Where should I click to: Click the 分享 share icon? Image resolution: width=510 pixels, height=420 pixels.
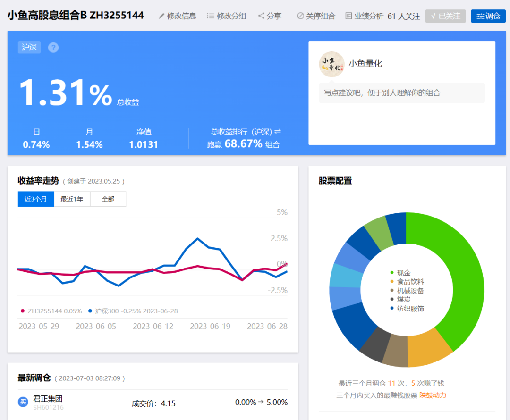261,16
